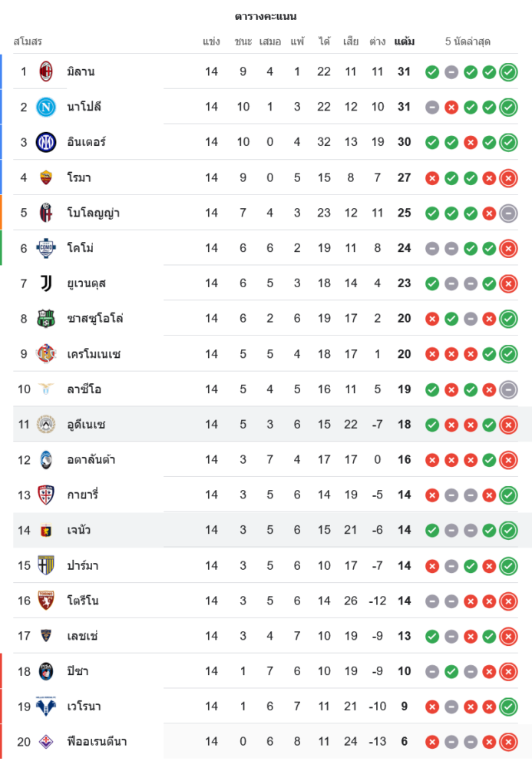Click the แต้ม points column header
Viewport: 532px width, 768px height.
pos(405,41)
